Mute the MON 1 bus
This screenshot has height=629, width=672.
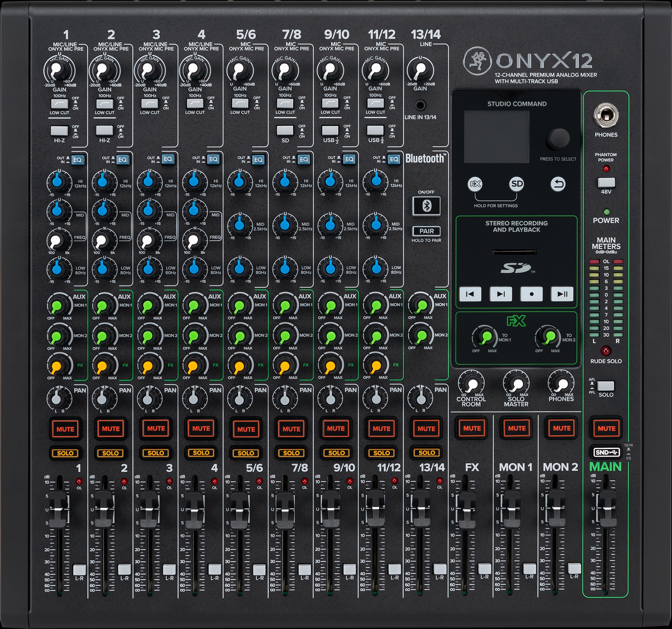pyautogui.click(x=516, y=428)
